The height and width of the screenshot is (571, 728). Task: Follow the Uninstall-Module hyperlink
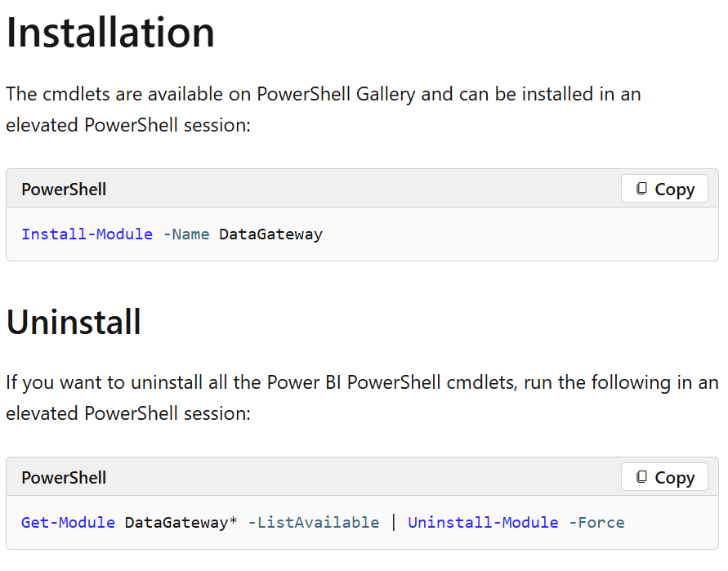coord(483,522)
